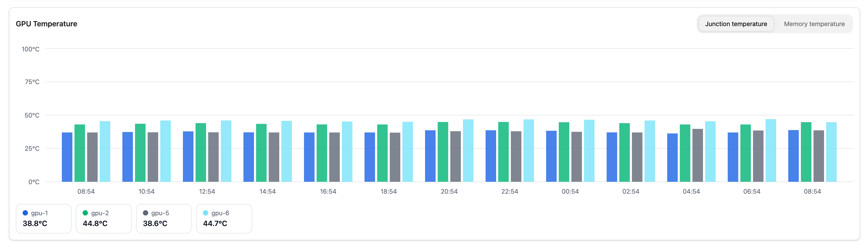This screenshot has width=868, height=245.
Task: Click the 22:54 time label
Action: click(510, 191)
